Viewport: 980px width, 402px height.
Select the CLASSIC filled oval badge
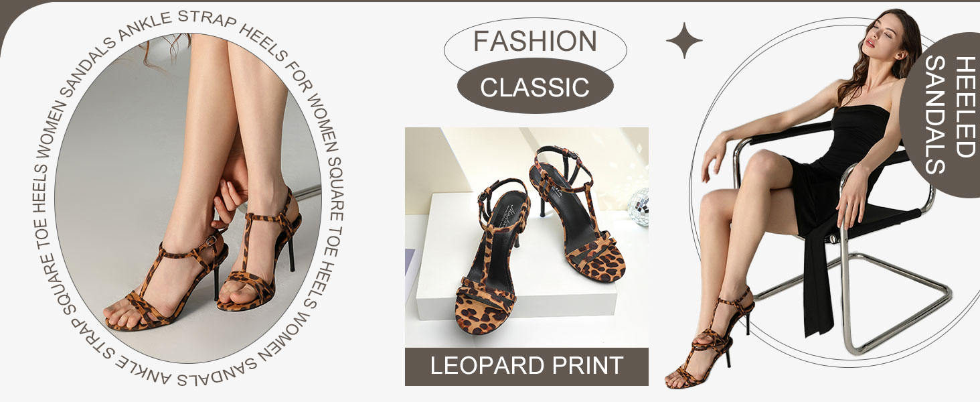pyautogui.click(x=536, y=86)
